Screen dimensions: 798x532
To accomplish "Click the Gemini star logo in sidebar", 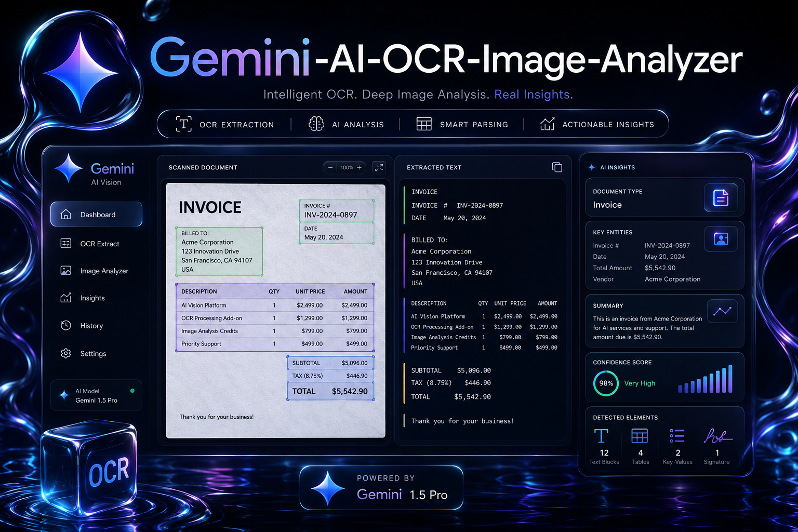I will pyautogui.click(x=69, y=168).
